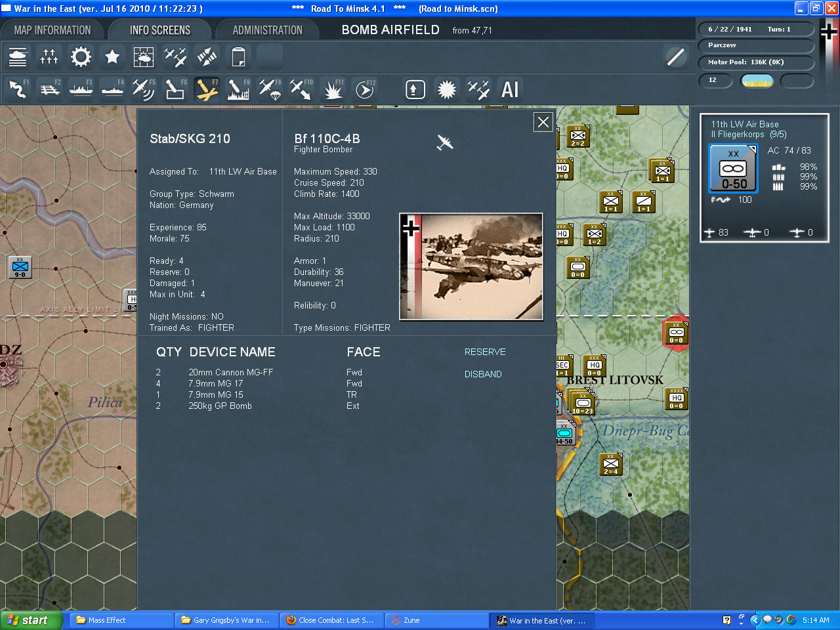This screenshot has height=630, width=840.
Task: Open the victory star screen
Action: pyautogui.click(x=112, y=57)
